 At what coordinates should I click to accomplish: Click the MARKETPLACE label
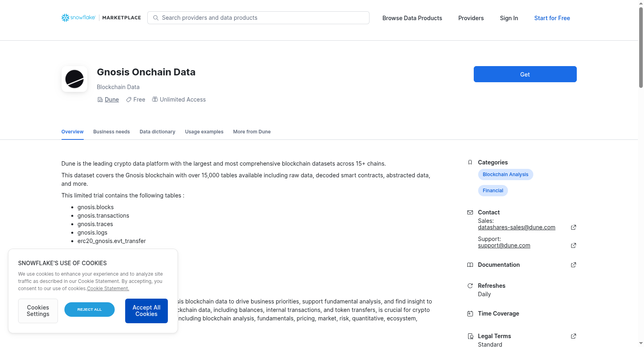[x=122, y=18]
